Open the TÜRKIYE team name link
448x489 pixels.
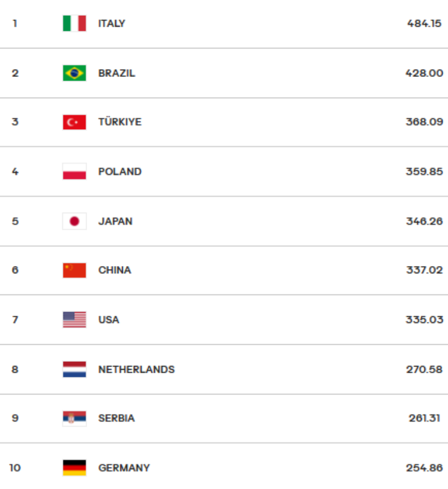point(120,122)
